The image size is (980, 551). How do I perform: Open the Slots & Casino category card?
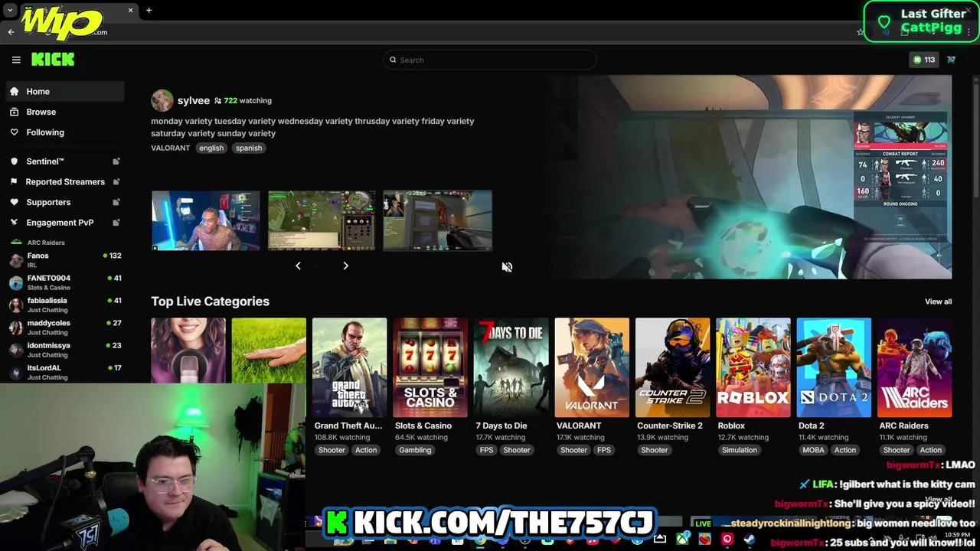coord(430,367)
